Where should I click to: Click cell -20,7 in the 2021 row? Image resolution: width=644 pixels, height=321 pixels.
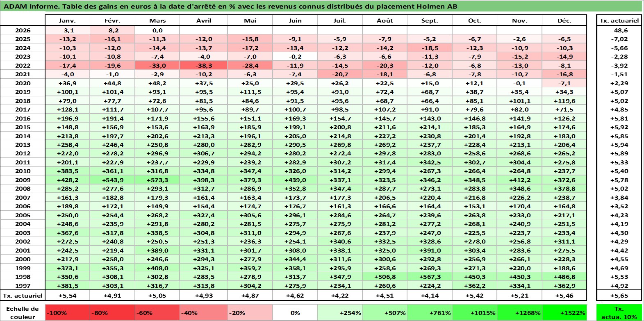[x=340, y=74]
